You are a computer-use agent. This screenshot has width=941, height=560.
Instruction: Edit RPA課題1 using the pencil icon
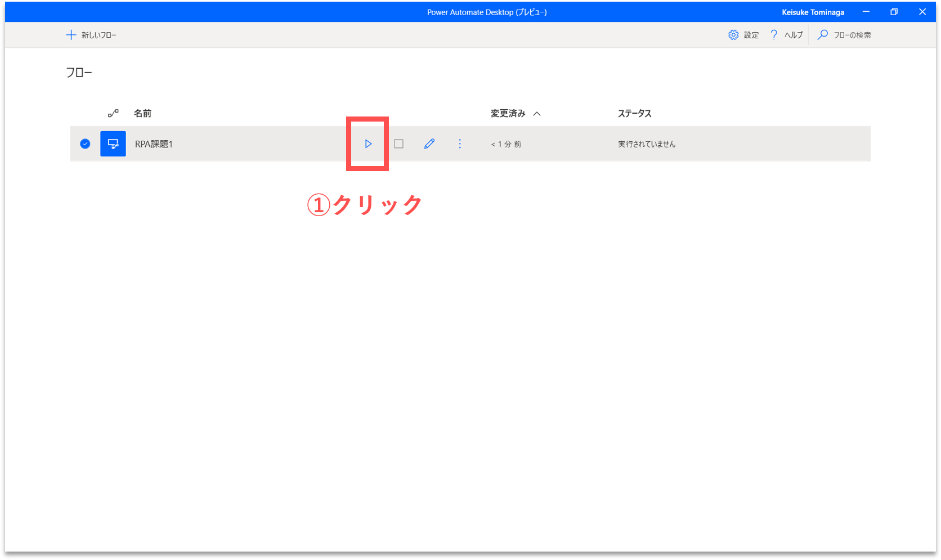pyautogui.click(x=429, y=144)
